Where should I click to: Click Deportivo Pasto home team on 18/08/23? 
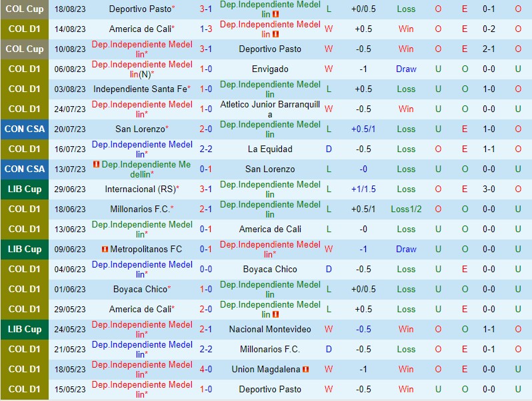140,9
